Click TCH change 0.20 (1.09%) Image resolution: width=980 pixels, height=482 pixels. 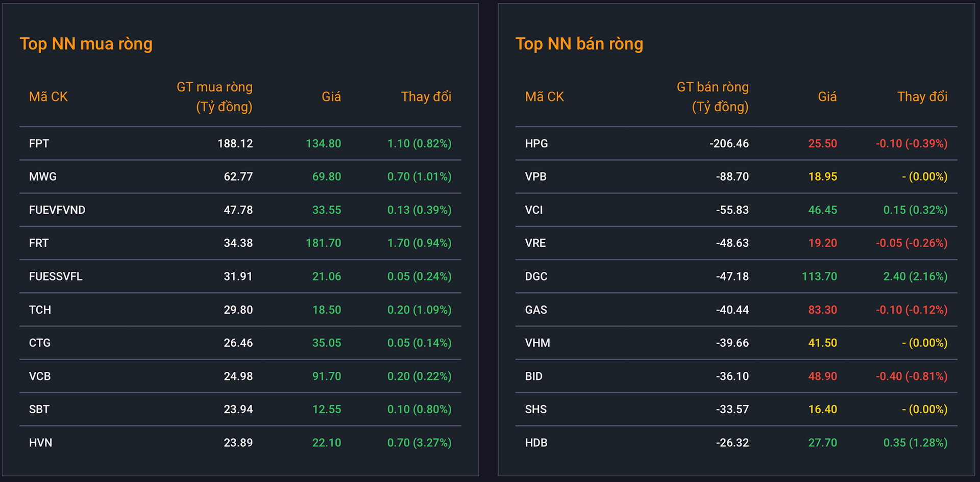tap(420, 310)
